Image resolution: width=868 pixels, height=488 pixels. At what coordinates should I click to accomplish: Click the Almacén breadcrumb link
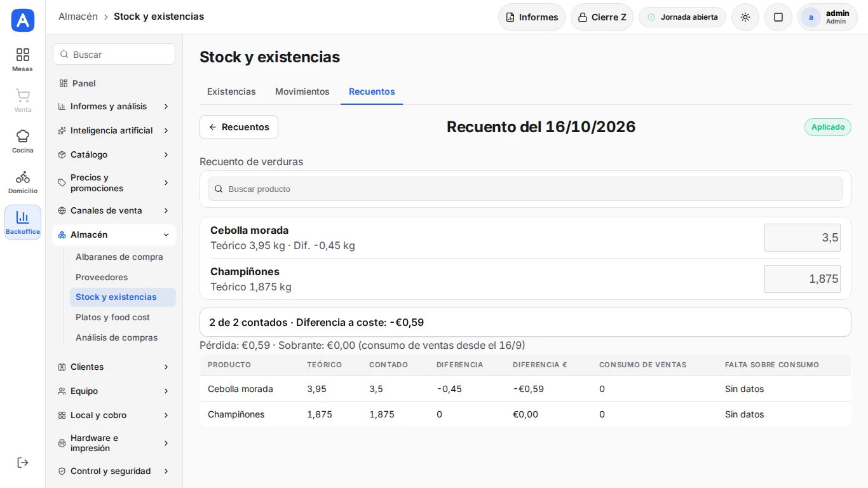78,17
